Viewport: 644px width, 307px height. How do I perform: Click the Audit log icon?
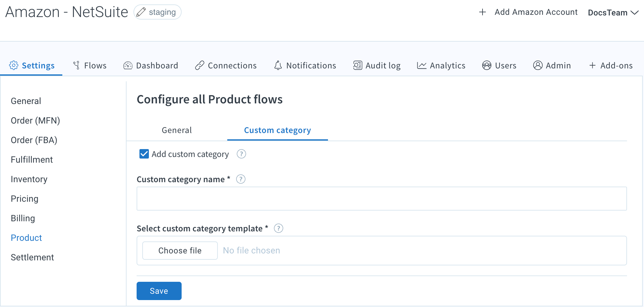[358, 65]
